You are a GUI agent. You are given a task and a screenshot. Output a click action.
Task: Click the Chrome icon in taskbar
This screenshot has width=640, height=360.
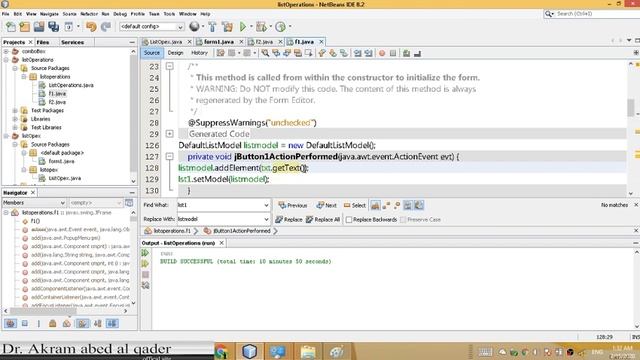[x=221, y=351]
